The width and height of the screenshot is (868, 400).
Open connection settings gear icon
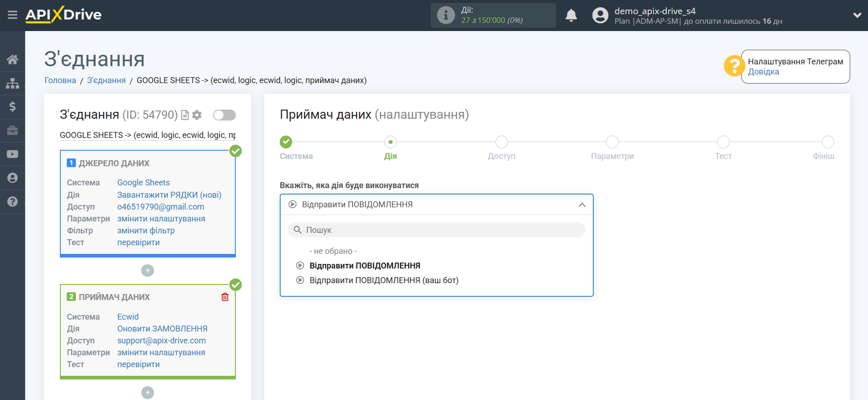197,115
